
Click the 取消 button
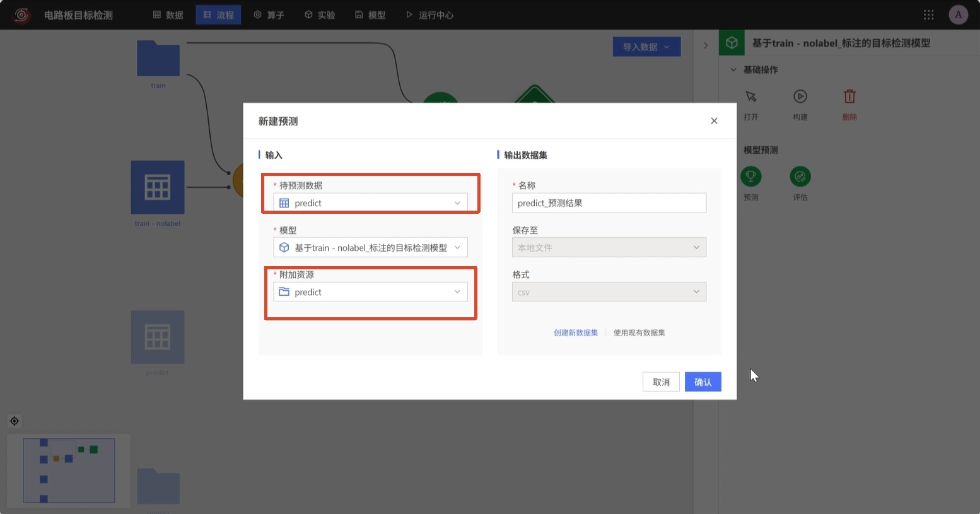661,382
